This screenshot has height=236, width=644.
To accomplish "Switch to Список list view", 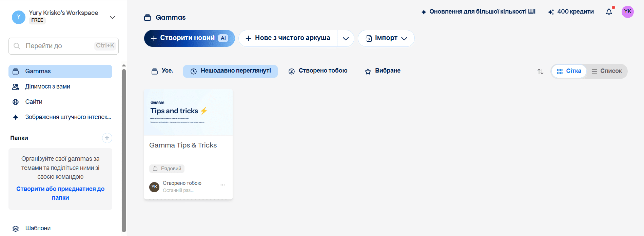I will [x=607, y=71].
